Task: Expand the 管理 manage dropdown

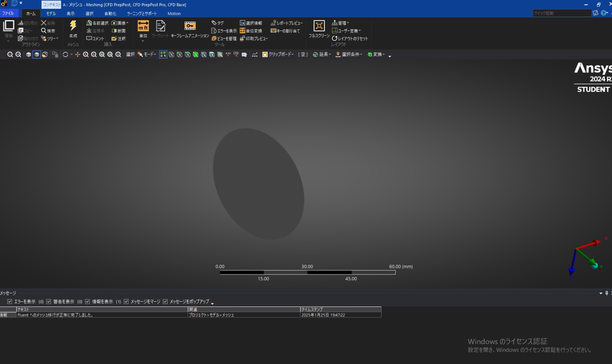Action: pos(340,23)
